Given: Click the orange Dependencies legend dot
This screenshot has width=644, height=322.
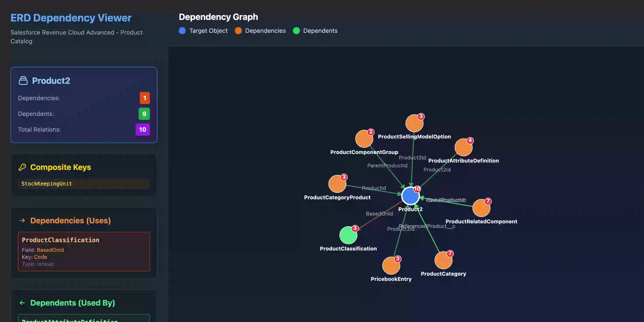Looking at the screenshot, I should [x=238, y=31].
